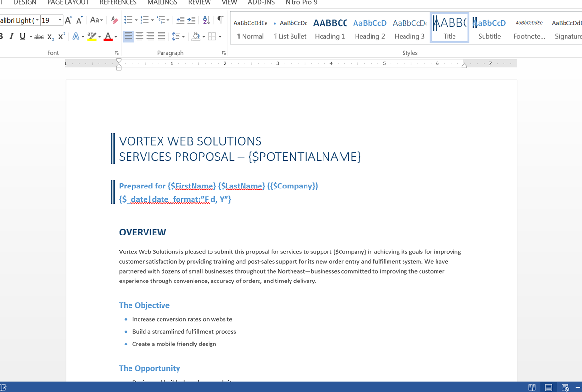Expand underline style options arrow
Screen dimensions: 582x392
tap(31, 36)
